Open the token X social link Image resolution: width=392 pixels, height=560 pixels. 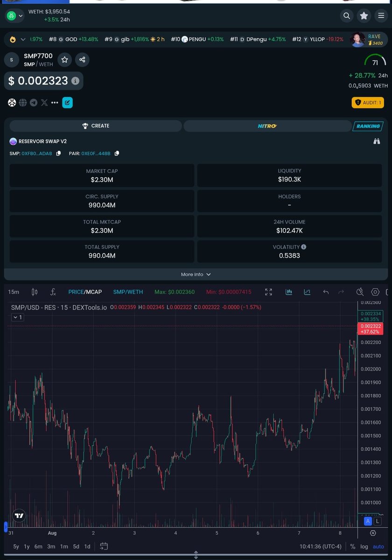44,103
